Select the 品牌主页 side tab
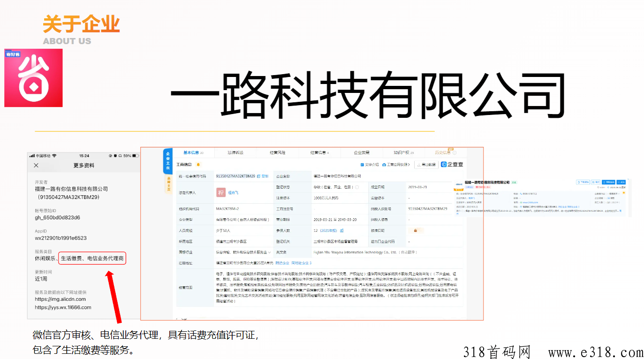The width and height of the screenshot is (644, 359). pos(168,183)
